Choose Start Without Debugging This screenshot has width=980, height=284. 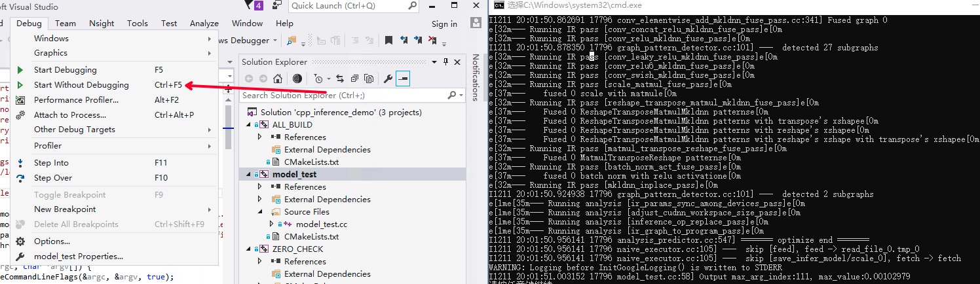(115, 85)
